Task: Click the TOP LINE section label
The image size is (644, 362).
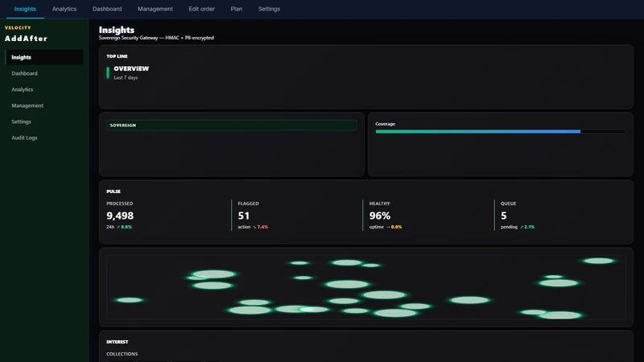Action: (x=117, y=56)
